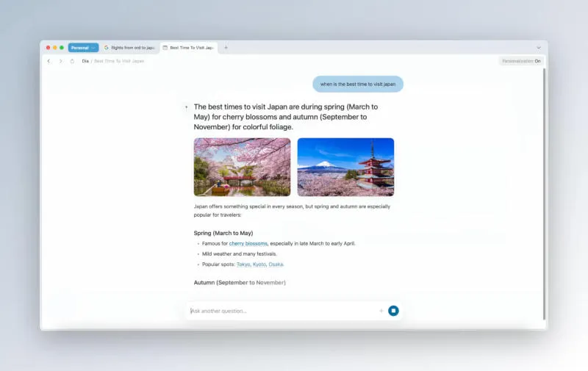Click the plus attachment icon in question box
Image resolution: width=588 pixels, height=371 pixels.
tap(381, 311)
